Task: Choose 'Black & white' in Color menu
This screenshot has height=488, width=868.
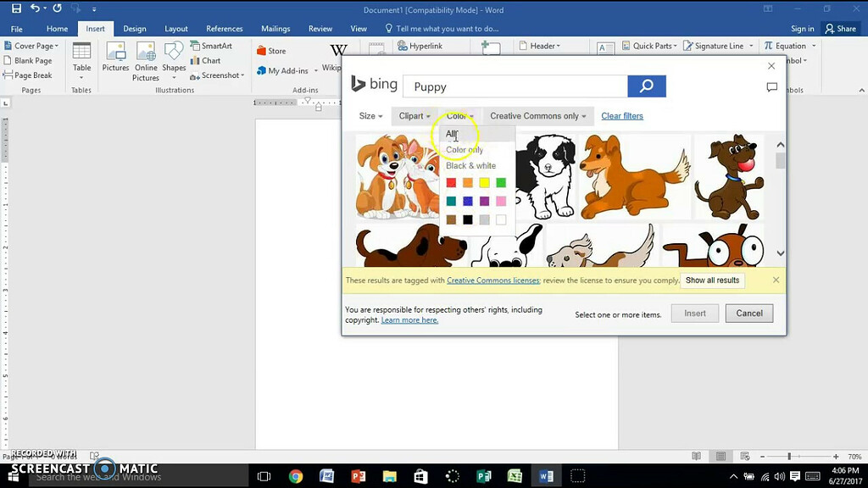Action: (x=470, y=166)
